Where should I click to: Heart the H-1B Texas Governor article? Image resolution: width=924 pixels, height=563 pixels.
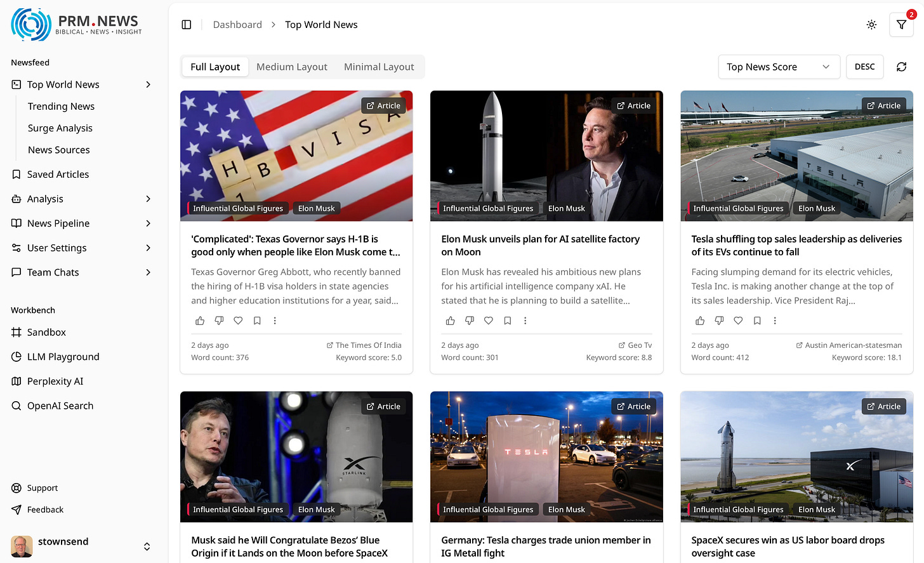[x=238, y=321]
